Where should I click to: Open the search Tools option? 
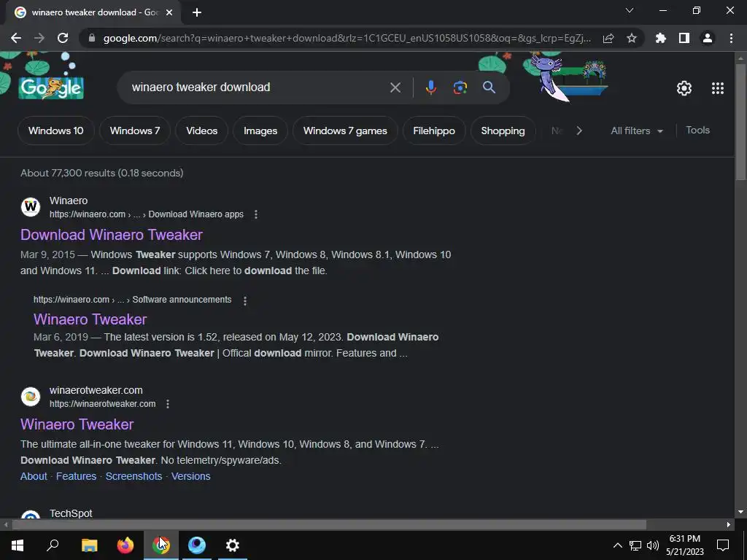coord(697,130)
